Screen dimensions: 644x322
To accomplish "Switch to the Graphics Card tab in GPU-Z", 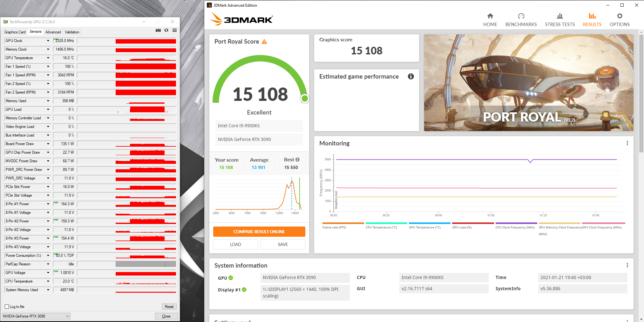I will click(15, 32).
